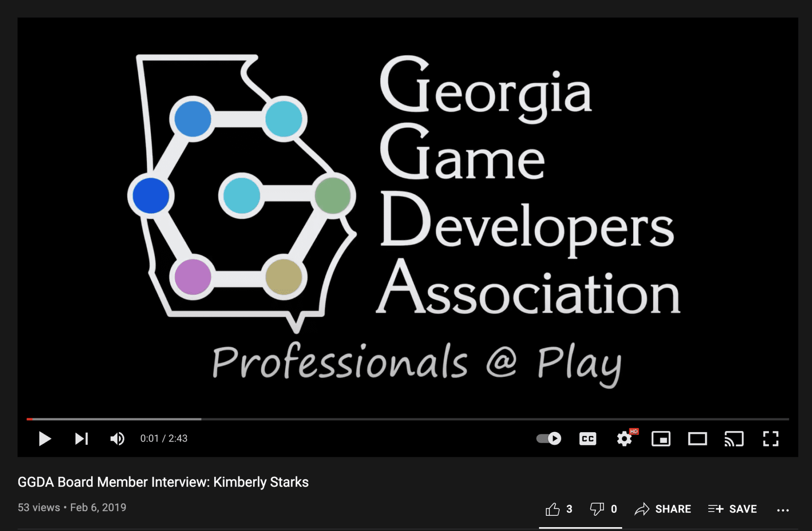Image resolution: width=812 pixels, height=531 pixels.
Task: Click the video area to pause playback
Action: (405, 211)
